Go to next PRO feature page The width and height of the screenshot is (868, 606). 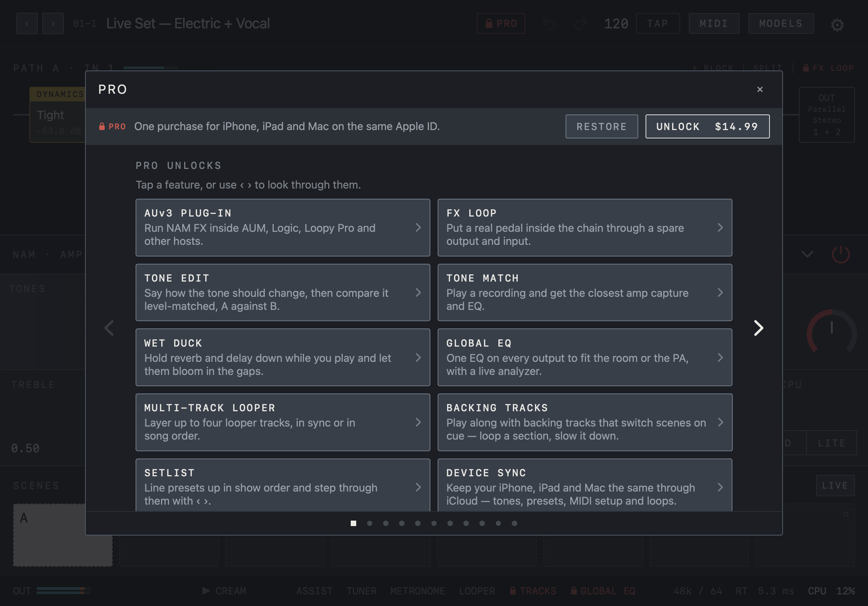(x=758, y=328)
